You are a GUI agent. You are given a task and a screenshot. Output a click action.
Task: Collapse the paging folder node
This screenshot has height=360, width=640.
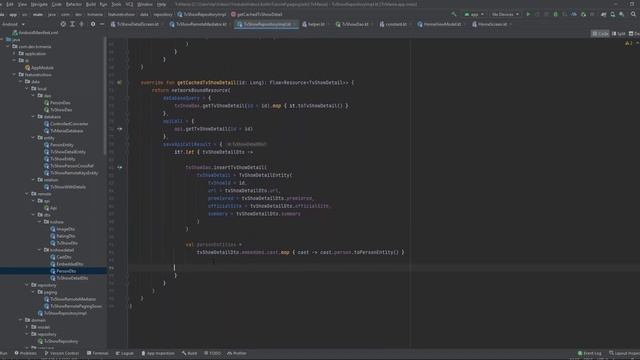click(33, 292)
